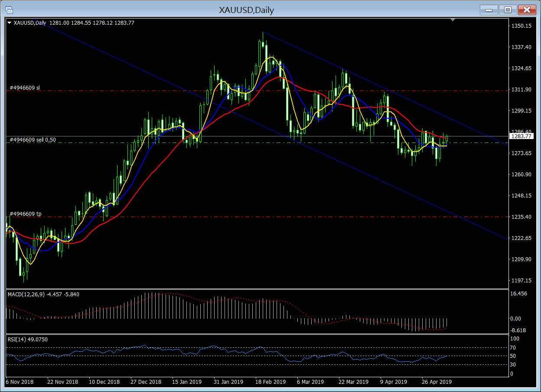Viewport: 541px width, 392px height.
Task: Click the 18 Feb 2019 date label
Action: (x=270, y=382)
